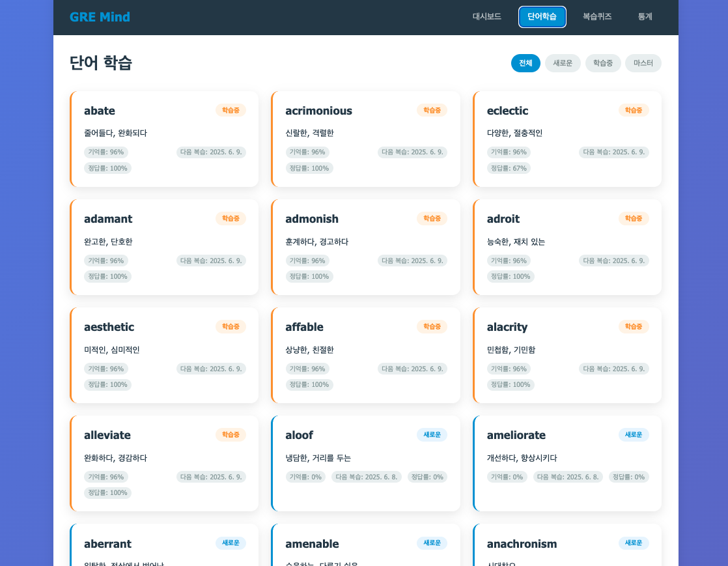Click 기억률: 96% on affable card
728x566 pixels.
pyautogui.click(x=307, y=369)
